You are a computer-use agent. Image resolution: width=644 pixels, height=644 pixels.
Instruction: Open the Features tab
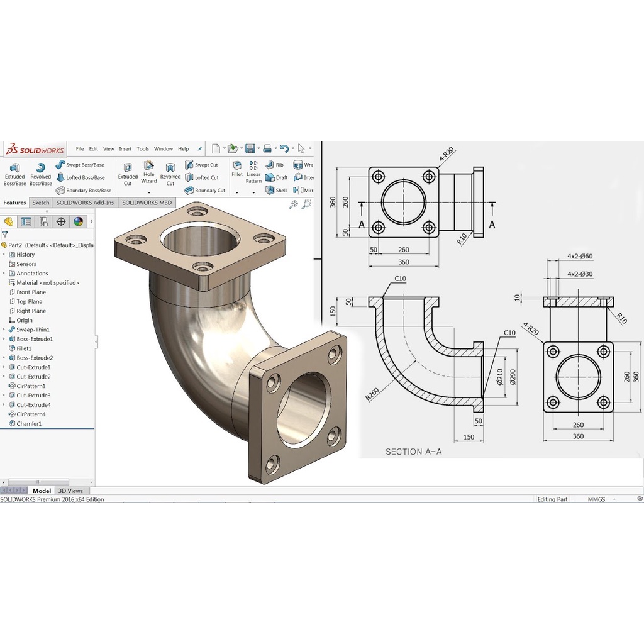(14, 203)
